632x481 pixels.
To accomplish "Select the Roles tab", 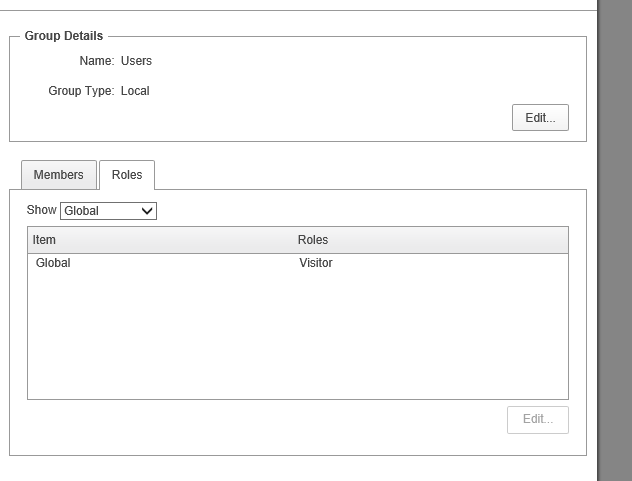I will 127,175.
